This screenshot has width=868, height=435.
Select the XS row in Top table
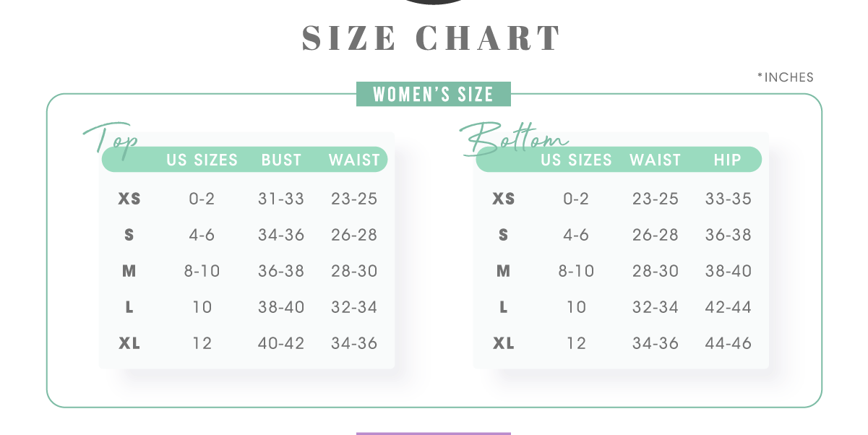[x=129, y=199]
